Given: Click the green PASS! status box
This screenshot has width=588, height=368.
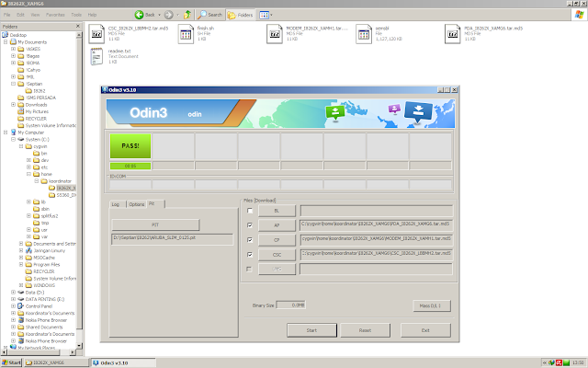Looking at the screenshot, I should pos(130,146).
